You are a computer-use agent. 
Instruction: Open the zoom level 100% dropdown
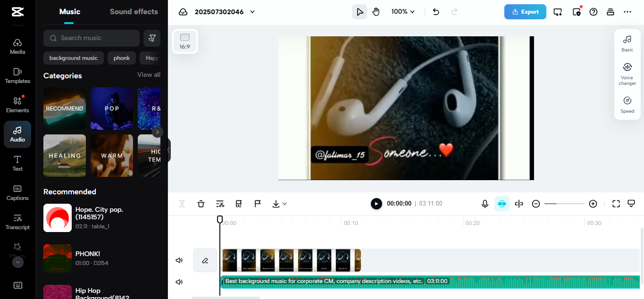click(x=402, y=11)
